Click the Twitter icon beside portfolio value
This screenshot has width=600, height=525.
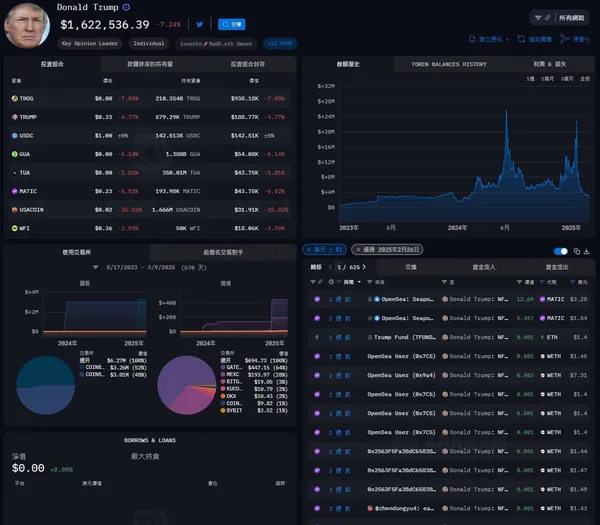pyautogui.click(x=200, y=24)
